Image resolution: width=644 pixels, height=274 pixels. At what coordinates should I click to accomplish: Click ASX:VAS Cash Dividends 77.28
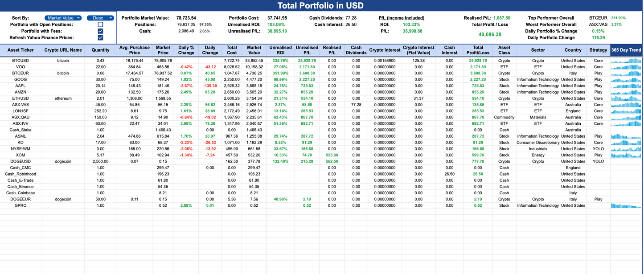tap(356, 105)
